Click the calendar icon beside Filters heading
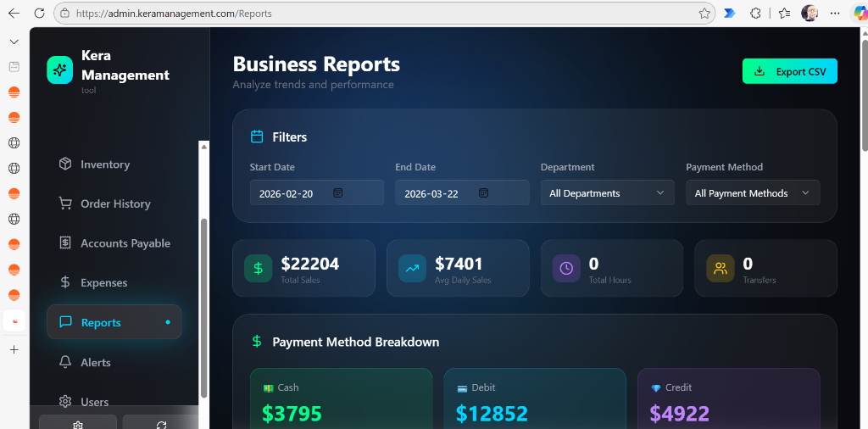The height and width of the screenshot is (429, 868). click(257, 136)
